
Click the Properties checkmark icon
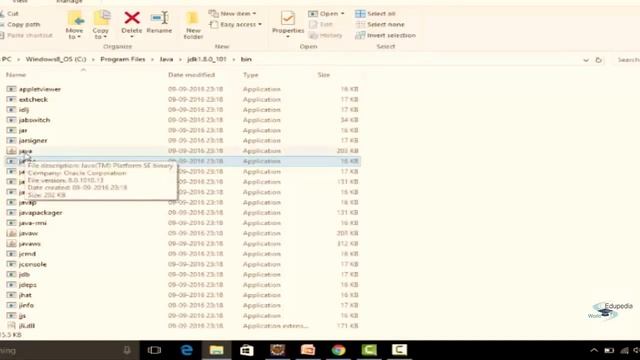pyautogui.click(x=288, y=18)
